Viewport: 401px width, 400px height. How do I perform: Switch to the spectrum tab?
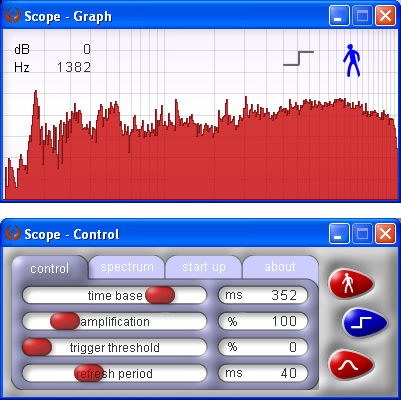[127, 267]
